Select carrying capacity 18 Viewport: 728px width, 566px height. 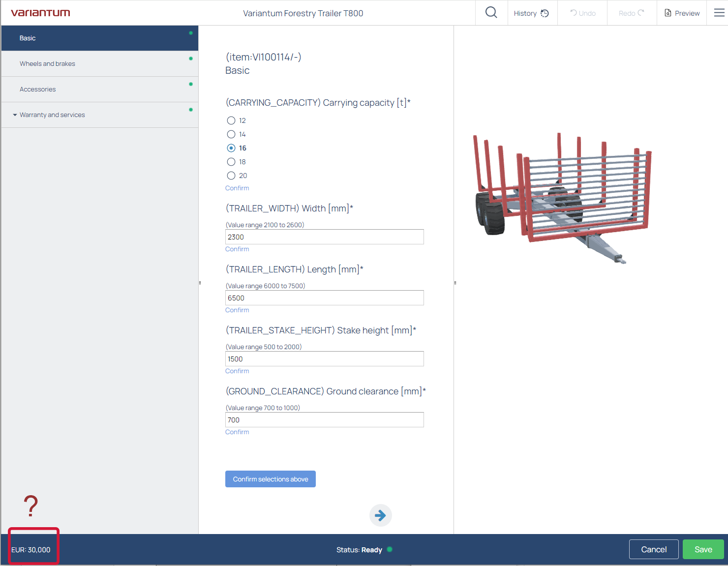231,162
